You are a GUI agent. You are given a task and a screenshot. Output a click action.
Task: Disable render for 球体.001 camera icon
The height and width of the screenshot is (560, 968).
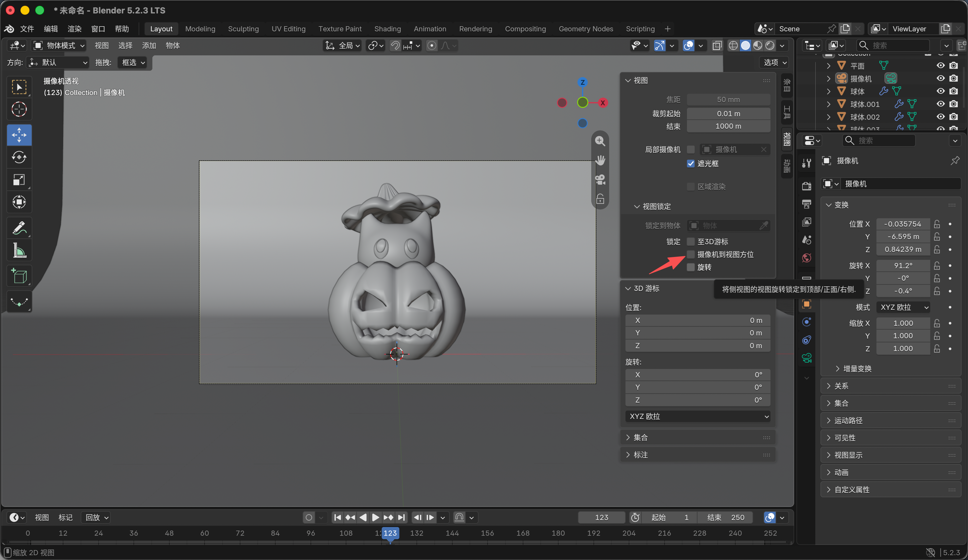coord(953,104)
